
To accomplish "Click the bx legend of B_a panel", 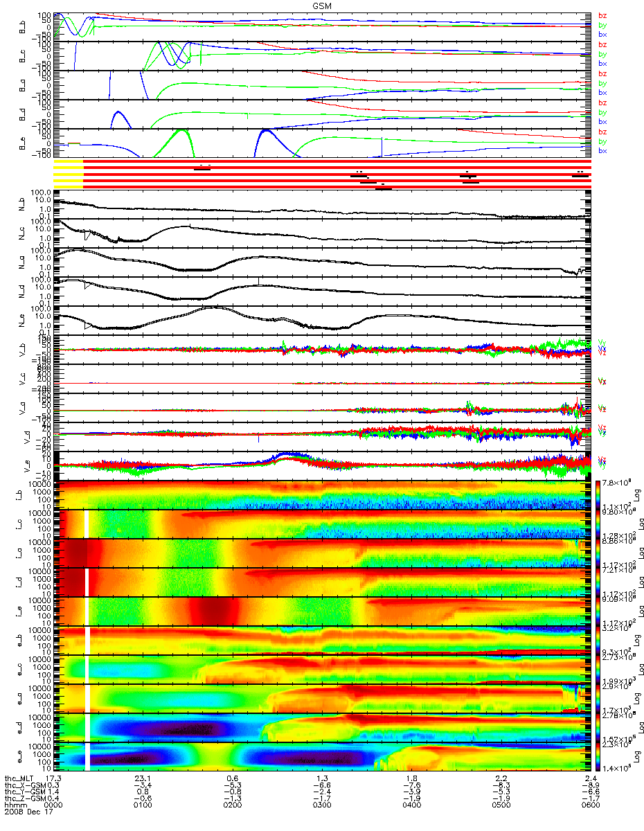I will [x=602, y=92].
